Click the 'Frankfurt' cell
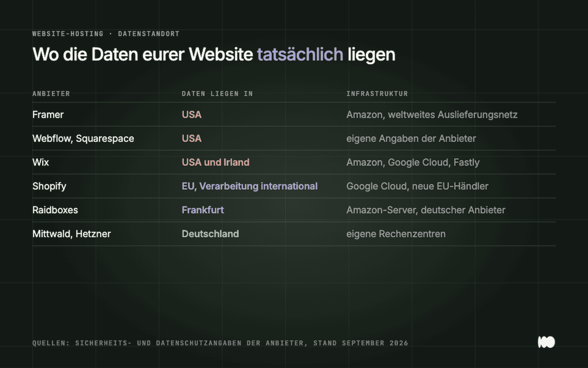 pos(202,210)
